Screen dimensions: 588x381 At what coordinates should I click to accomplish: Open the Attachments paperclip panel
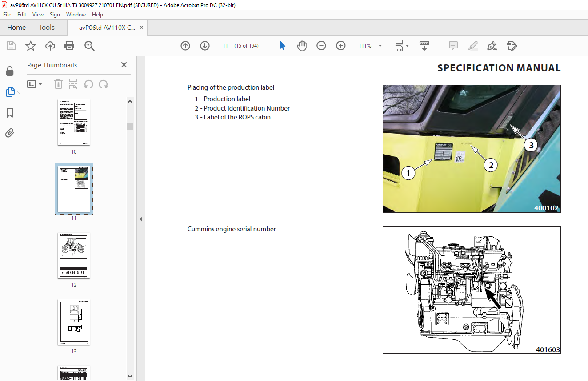[10, 133]
